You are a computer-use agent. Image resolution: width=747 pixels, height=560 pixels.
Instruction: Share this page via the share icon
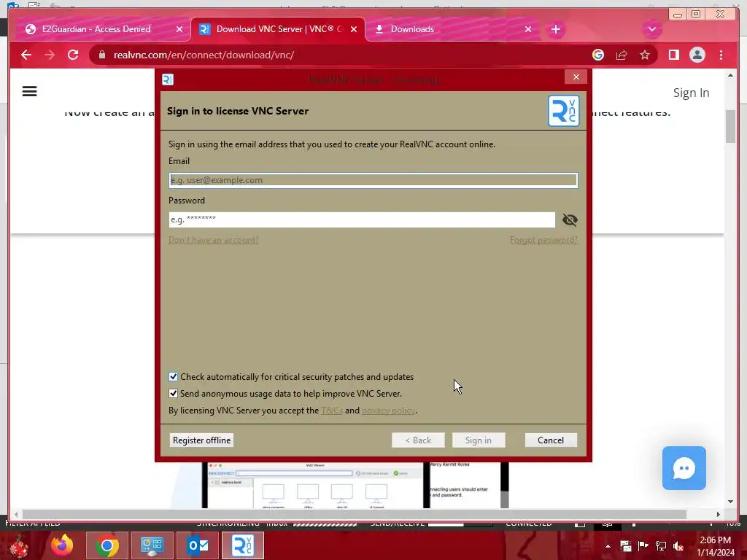click(622, 55)
